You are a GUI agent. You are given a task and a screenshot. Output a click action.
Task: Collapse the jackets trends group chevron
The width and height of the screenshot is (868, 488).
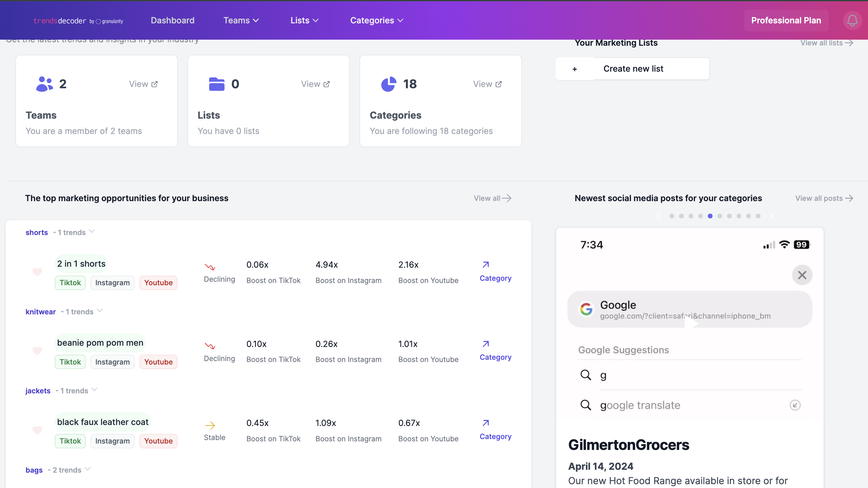(x=94, y=390)
